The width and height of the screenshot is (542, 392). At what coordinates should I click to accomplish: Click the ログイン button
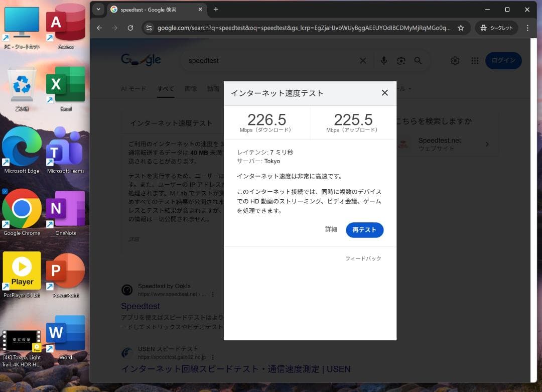click(503, 60)
